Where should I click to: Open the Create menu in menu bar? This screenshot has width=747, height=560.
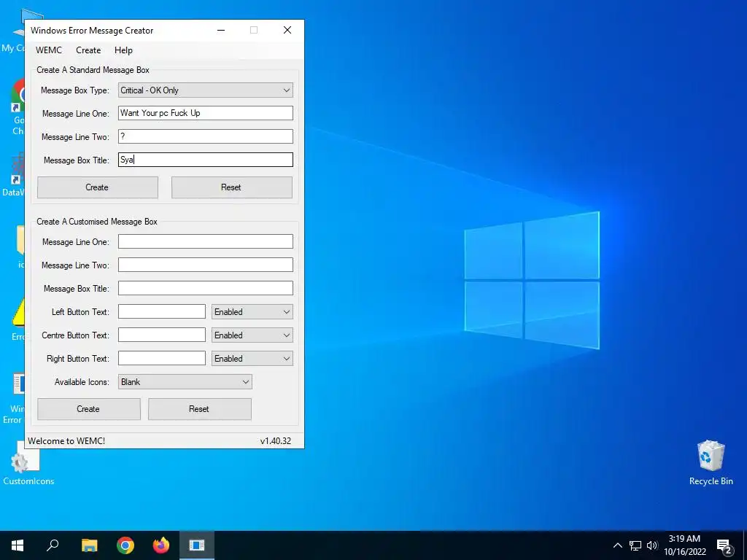[88, 50]
